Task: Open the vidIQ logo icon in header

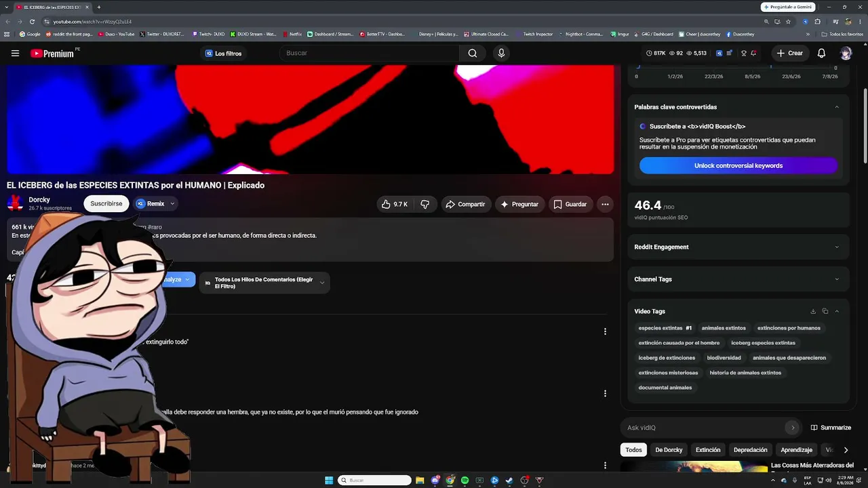Action: click(719, 54)
